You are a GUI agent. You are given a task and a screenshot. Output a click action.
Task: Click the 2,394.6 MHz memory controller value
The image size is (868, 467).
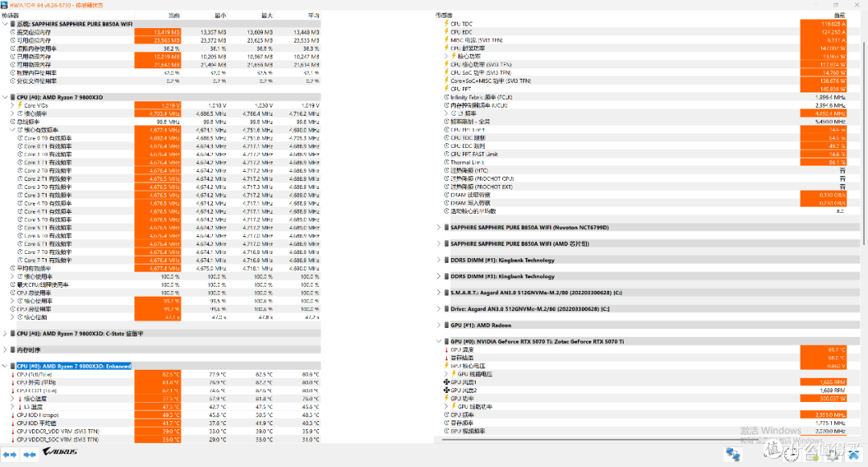pos(830,105)
